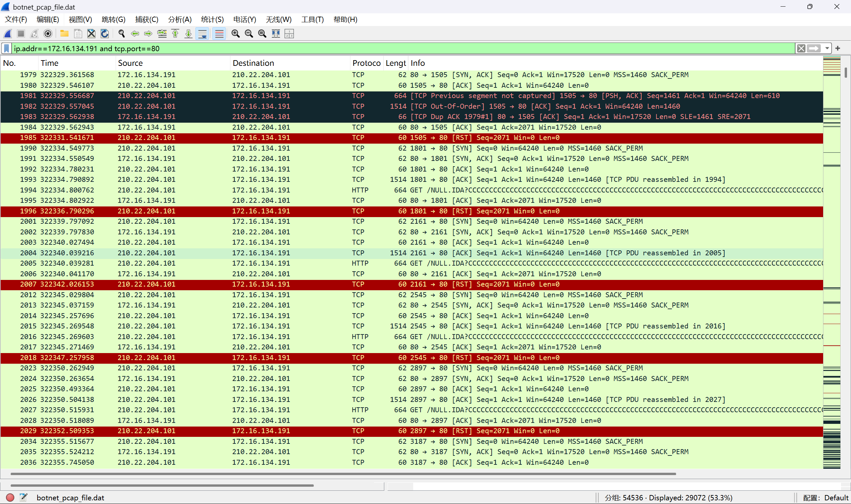Apply the display filter with arrow button
Viewport: 851px width, 504px height.
(x=814, y=49)
